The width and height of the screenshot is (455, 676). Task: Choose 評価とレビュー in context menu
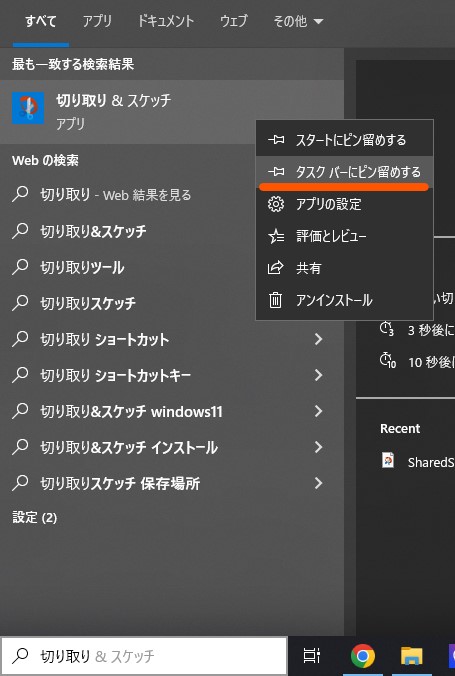point(345,236)
